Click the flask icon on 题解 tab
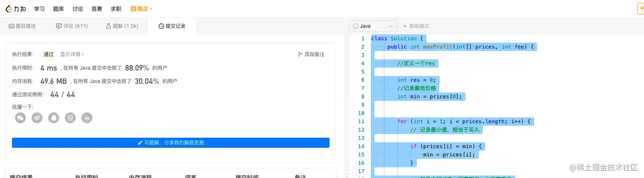 108,26
